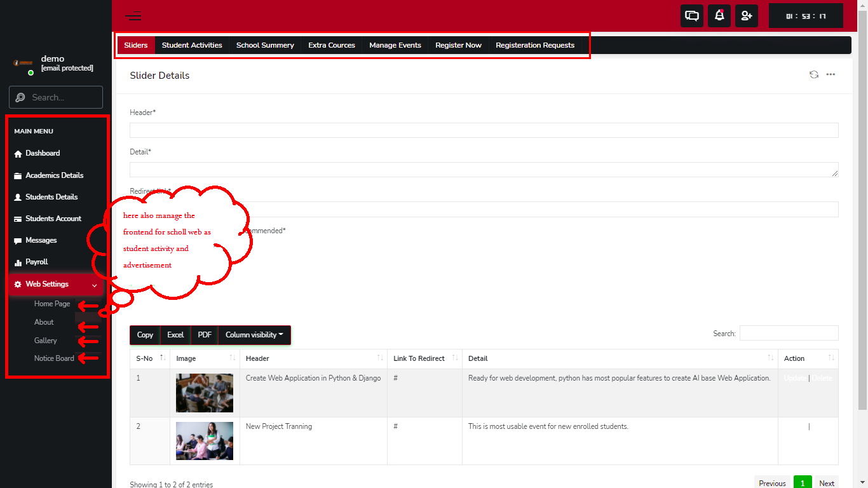The width and height of the screenshot is (868, 488).
Task: Click the Web Settings gear icon
Action: click(18, 284)
